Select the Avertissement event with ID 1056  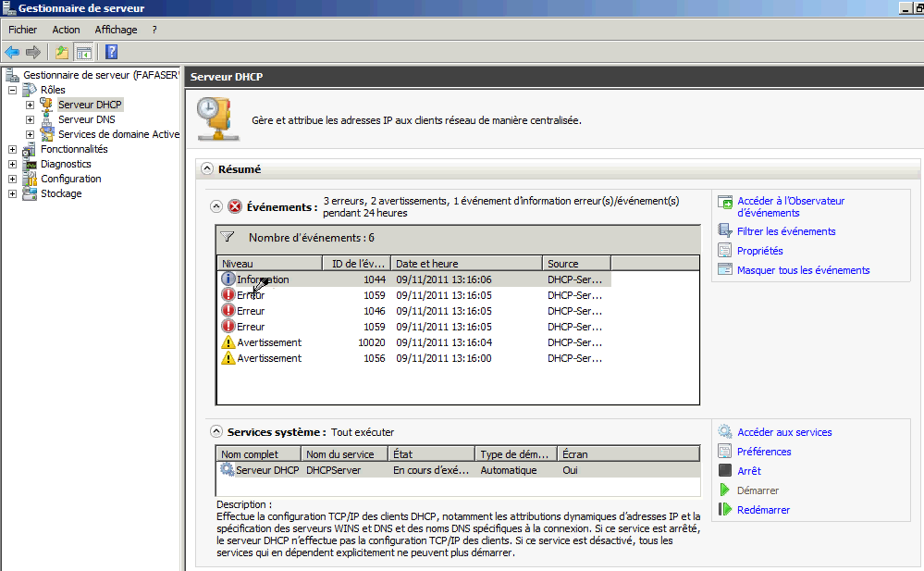414,358
